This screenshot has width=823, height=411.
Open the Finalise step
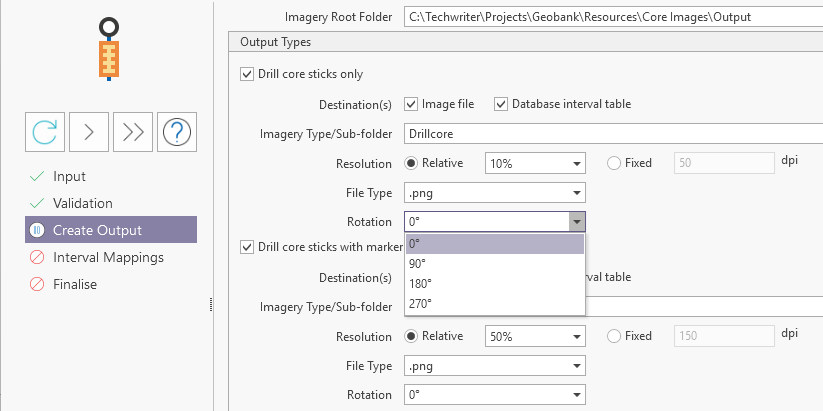(75, 284)
